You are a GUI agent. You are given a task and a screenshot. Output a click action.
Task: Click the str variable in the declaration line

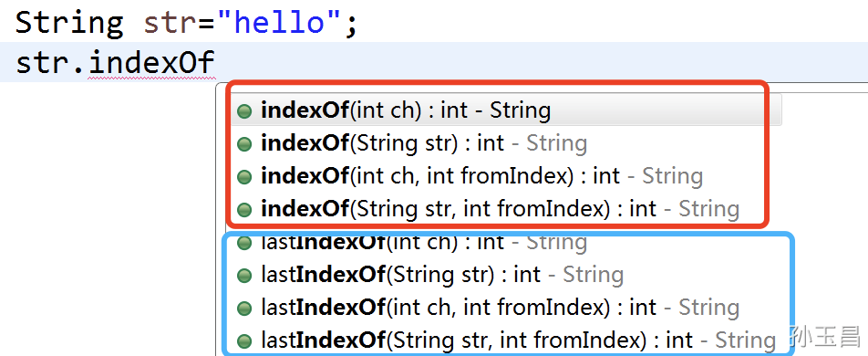click(x=170, y=24)
